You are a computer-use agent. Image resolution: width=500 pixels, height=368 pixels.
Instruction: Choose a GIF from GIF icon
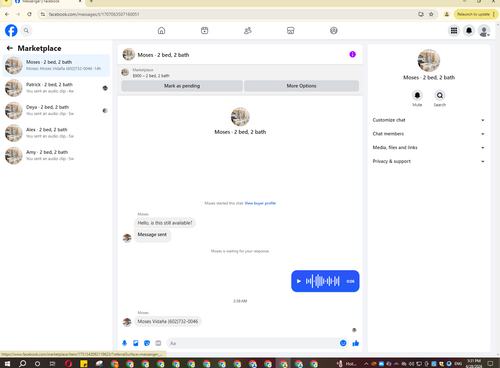(x=158, y=343)
